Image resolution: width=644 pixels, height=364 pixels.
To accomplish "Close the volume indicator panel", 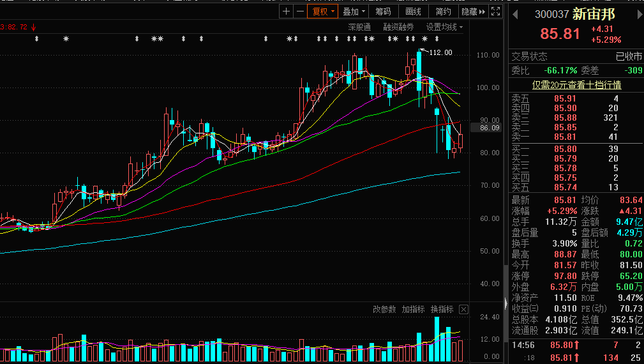I will click(463, 309).
